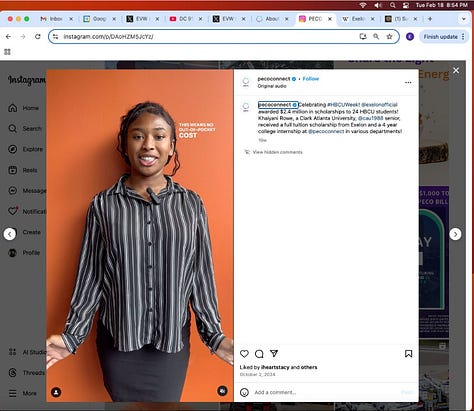Open Instagram Home in sidebar
This screenshot has height=411, width=474.
point(23,108)
